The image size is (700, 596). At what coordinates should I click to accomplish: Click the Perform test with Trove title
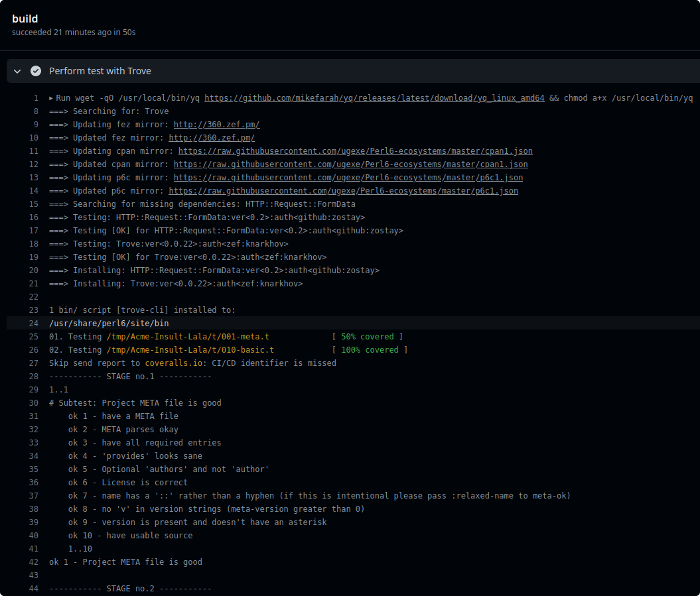point(100,71)
